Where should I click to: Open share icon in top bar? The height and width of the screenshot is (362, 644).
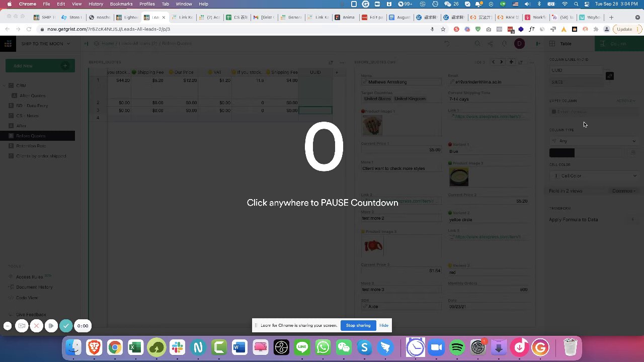click(491, 44)
